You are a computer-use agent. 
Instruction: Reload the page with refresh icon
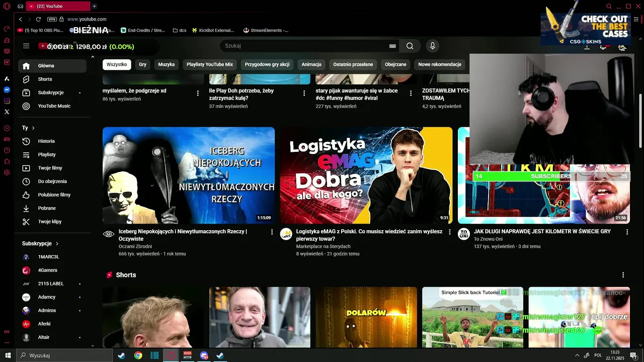(38, 19)
